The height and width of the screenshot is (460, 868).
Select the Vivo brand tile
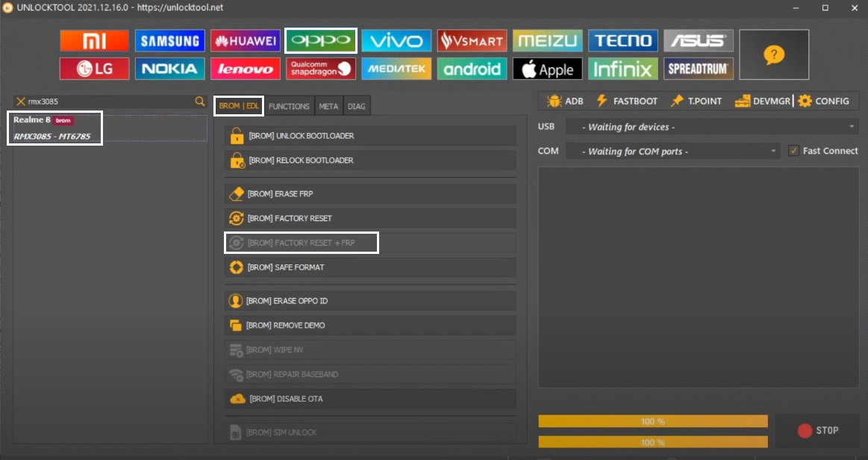[396, 41]
